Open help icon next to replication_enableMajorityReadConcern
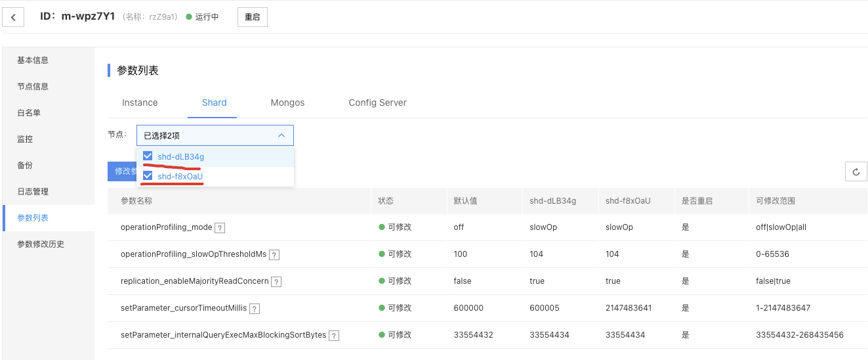Viewport: 868px width, 360px height. click(277, 282)
